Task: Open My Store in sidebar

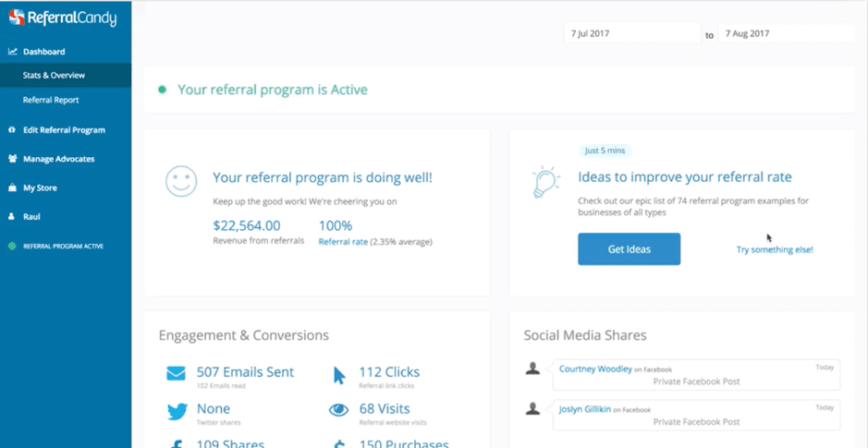Action: (x=40, y=188)
